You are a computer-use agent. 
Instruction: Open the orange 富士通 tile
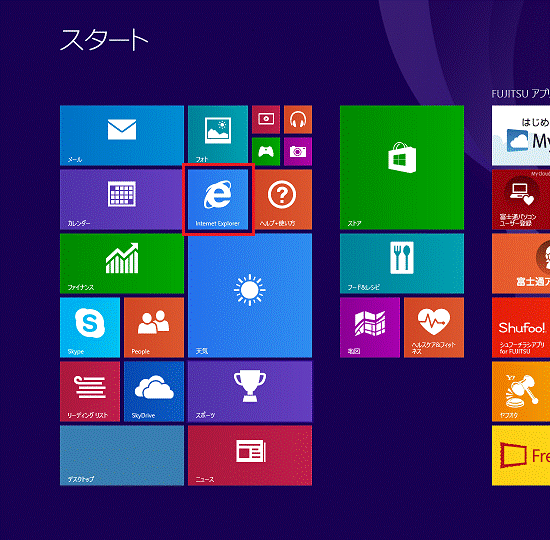(521, 264)
